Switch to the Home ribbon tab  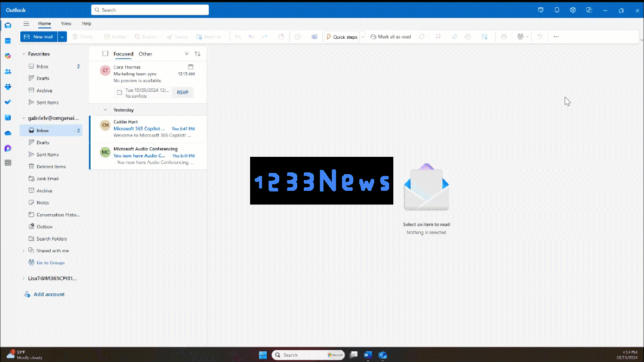pyautogui.click(x=44, y=23)
